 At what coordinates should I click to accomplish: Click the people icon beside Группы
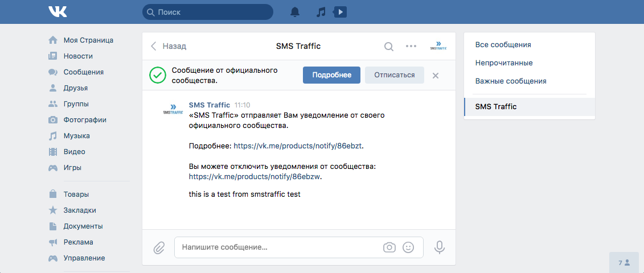[53, 104]
